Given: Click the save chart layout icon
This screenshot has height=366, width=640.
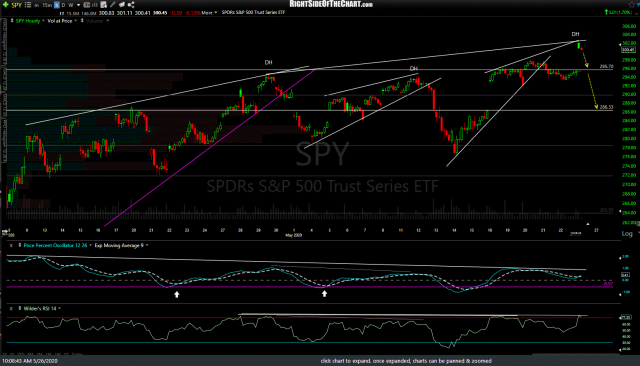Looking at the screenshot, I should coord(104,5).
